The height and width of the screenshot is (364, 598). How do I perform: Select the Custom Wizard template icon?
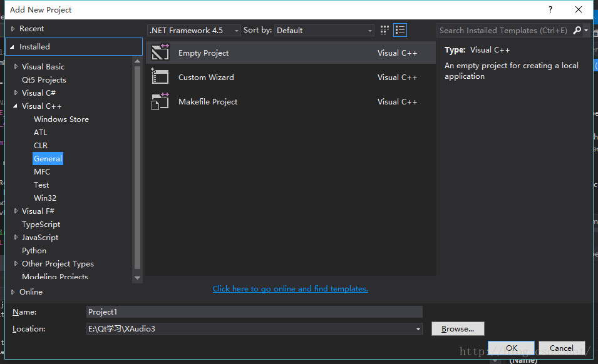pyautogui.click(x=160, y=76)
